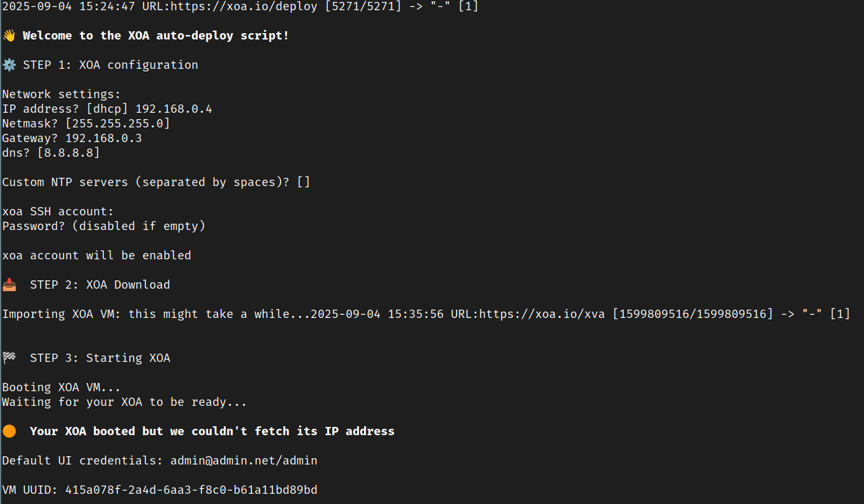Click the checkered flag emoji beside STEP 3

point(9,358)
